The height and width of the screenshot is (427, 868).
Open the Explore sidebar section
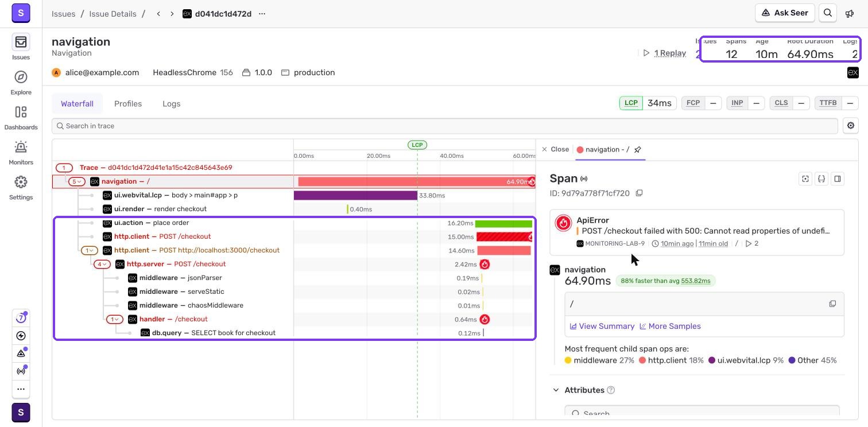tap(21, 81)
